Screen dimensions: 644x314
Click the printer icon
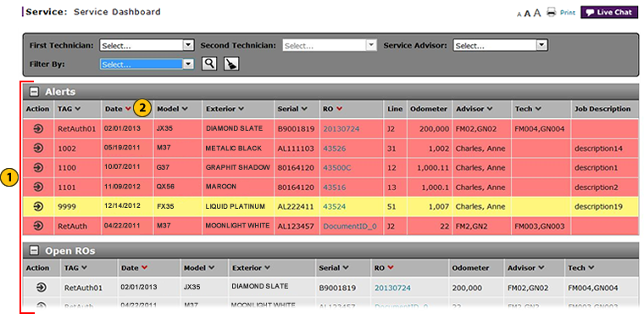pos(551,13)
